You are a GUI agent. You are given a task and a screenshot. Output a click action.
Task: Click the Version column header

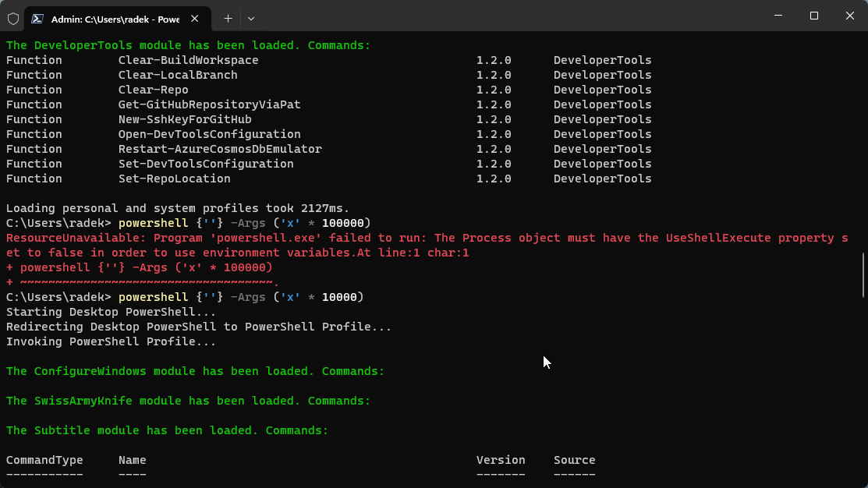500,460
